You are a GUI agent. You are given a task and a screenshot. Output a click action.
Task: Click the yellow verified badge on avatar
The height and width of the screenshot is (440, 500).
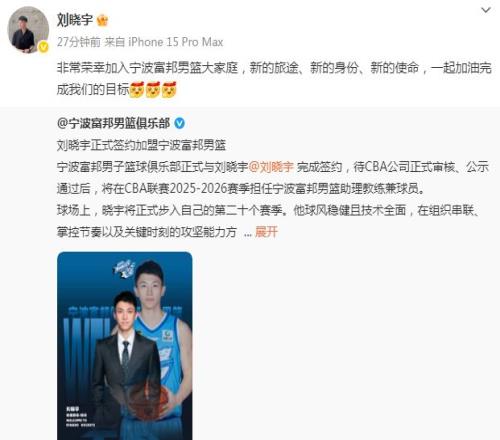click(43, 47)
